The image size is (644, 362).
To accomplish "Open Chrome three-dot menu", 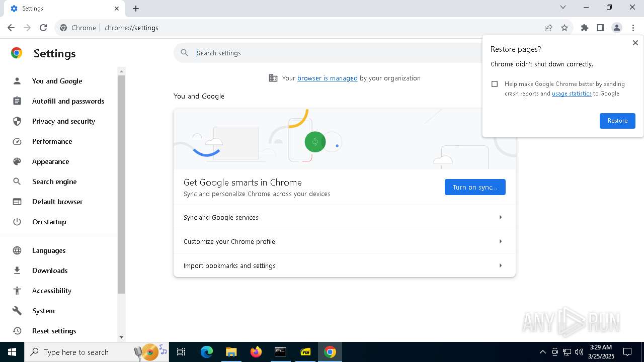I will 633,28.
